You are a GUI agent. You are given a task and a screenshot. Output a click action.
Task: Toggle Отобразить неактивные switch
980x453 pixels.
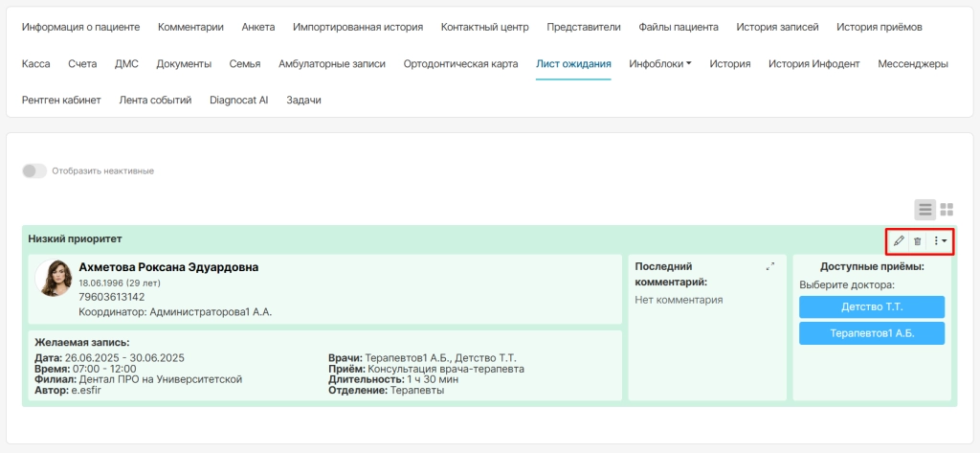pos(34,170)
